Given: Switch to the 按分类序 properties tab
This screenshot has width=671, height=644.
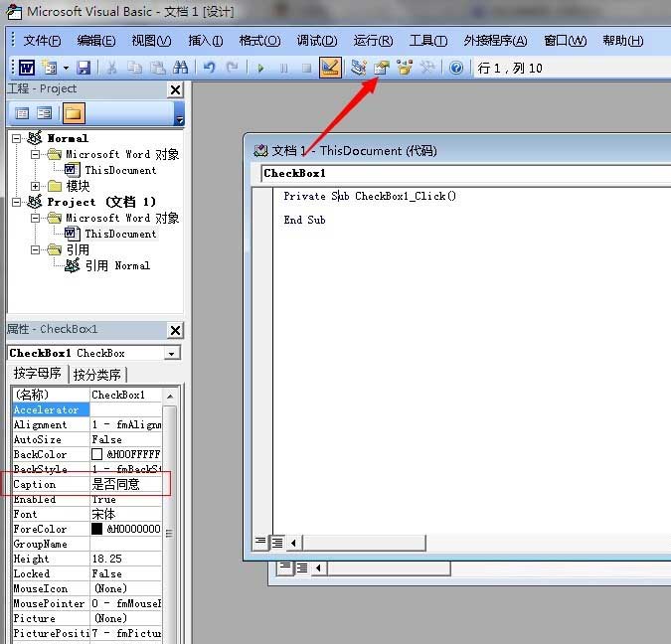Looking at the screenshot, I should click(x=96, y=375).
